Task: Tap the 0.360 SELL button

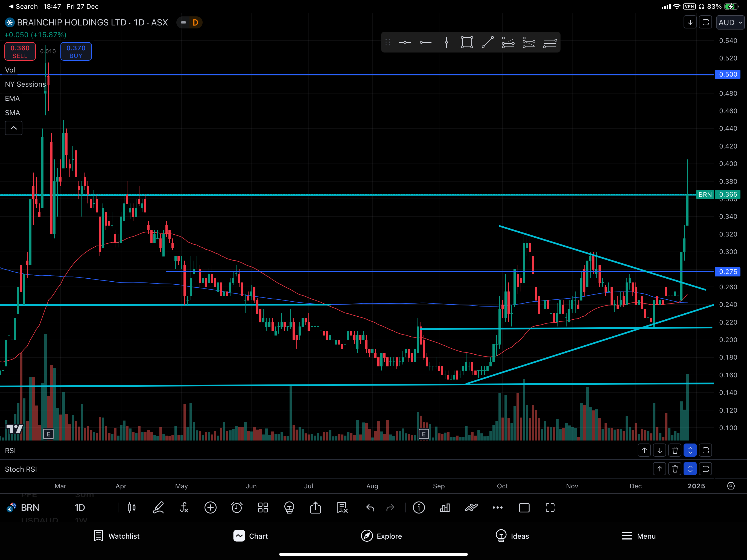Action: (20, 51)
